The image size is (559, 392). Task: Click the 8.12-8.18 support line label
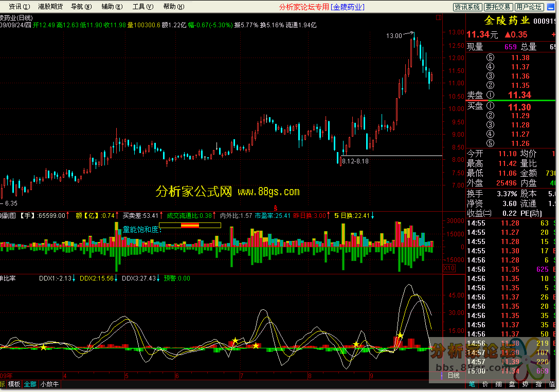click(355, 161)
